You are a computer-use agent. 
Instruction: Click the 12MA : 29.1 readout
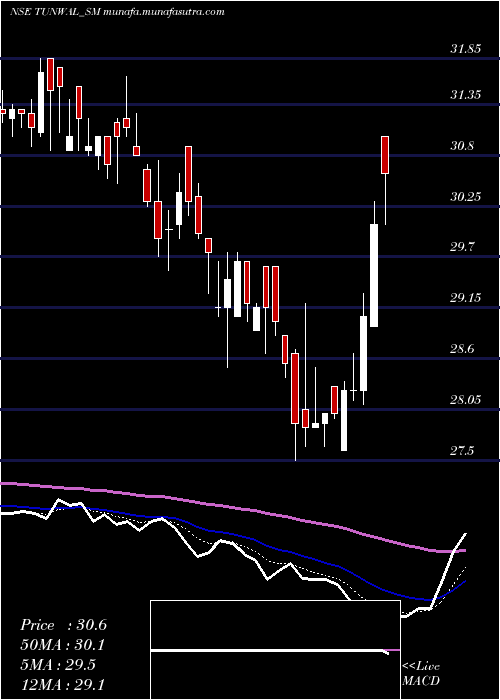coord(62,684)
